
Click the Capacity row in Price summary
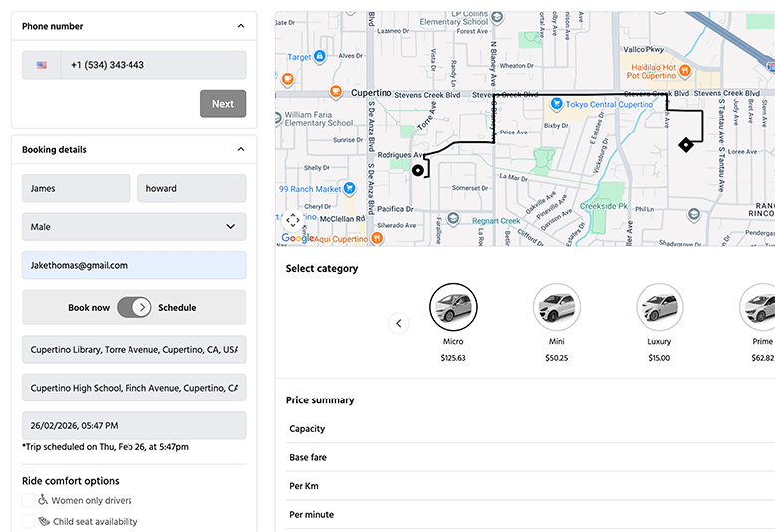click(530, 429)
